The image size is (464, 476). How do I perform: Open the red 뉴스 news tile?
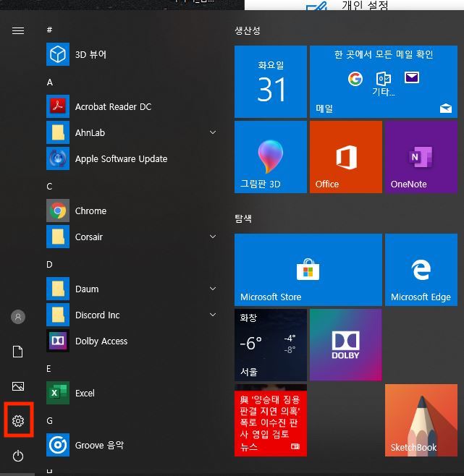271,420
